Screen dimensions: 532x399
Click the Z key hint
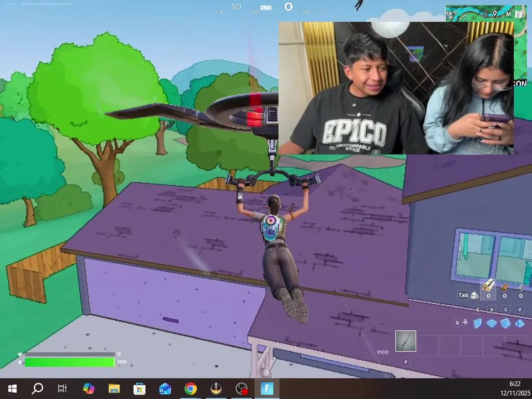click(477, 309)
